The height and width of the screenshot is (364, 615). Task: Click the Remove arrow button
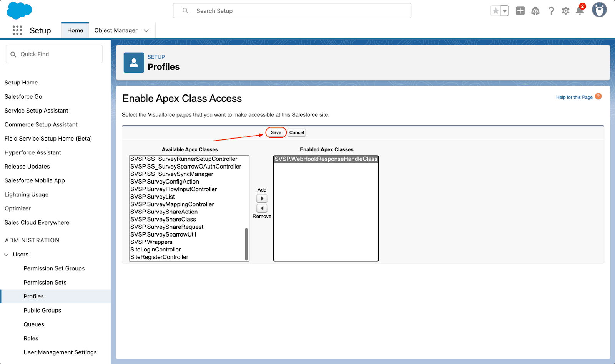tap(262, 208)
